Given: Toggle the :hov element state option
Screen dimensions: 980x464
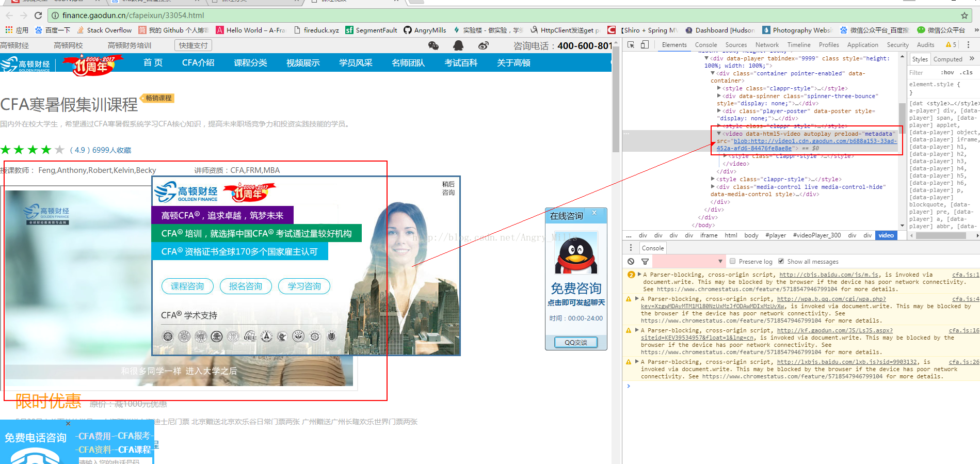Looking at the screenshot, I should point(947,72).
